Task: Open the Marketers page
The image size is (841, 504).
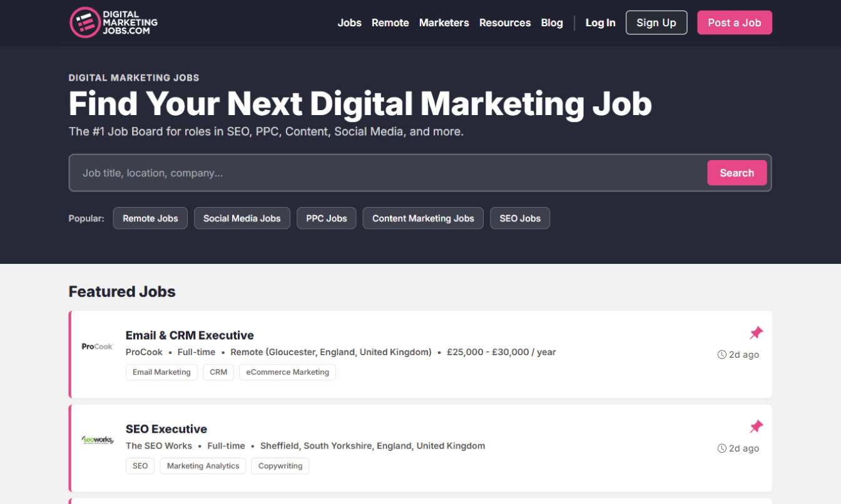Action: point(444,23)
